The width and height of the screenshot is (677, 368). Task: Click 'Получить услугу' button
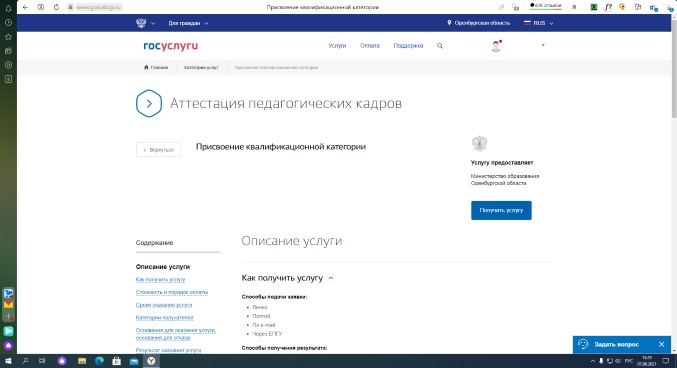[x=501, y=210]
